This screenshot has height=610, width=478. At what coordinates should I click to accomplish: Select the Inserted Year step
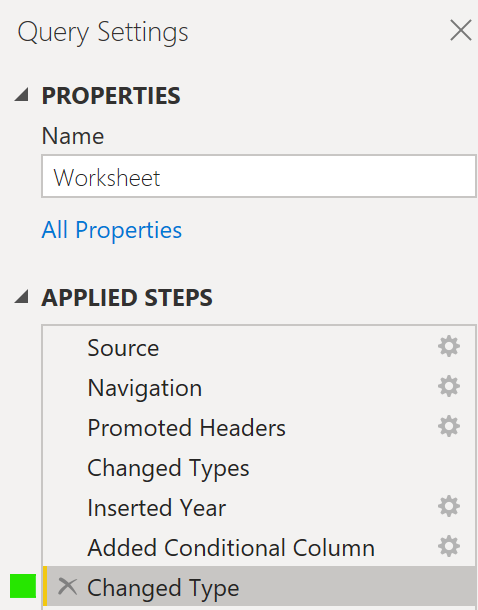point(259,508)
